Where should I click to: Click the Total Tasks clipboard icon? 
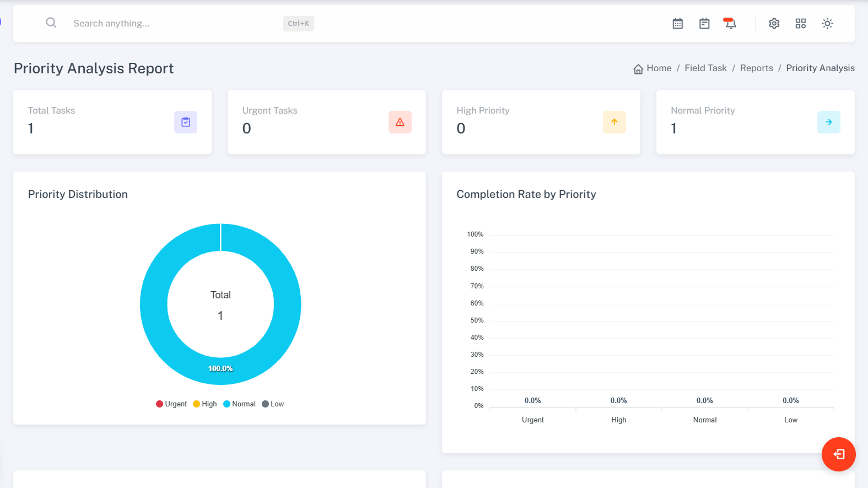185,122
